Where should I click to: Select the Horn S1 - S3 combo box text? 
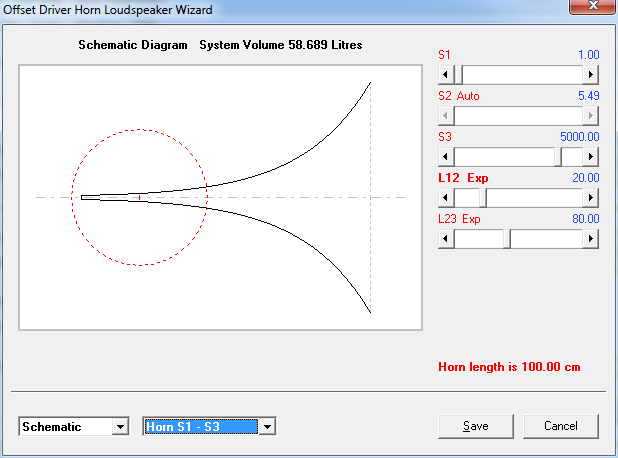click(x=201, y=426)
